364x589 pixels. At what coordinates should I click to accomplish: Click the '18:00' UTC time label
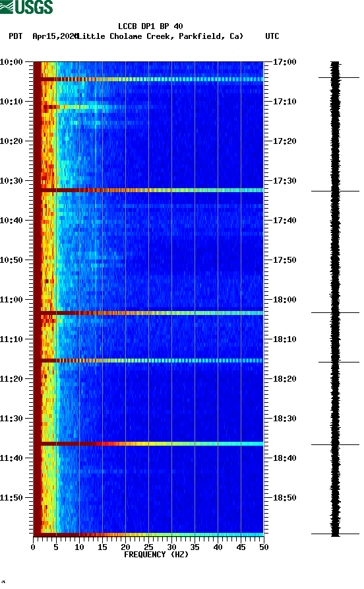coord(285,300)
